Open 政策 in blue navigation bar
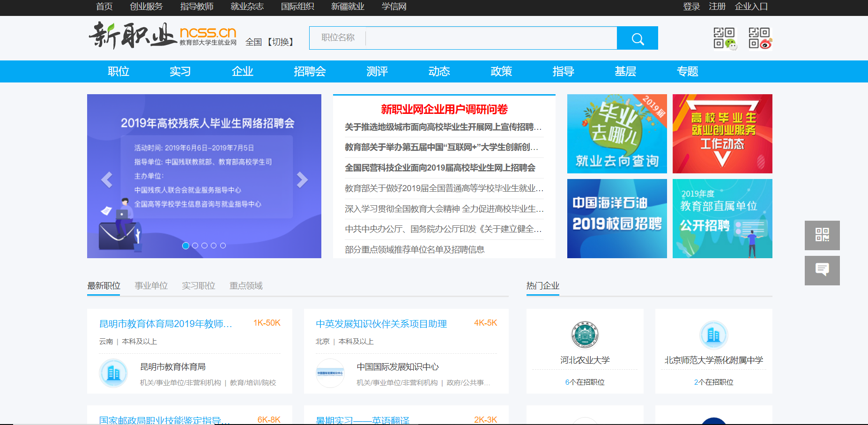The height and width of the screenshot is (425, 868). (501, 71)
